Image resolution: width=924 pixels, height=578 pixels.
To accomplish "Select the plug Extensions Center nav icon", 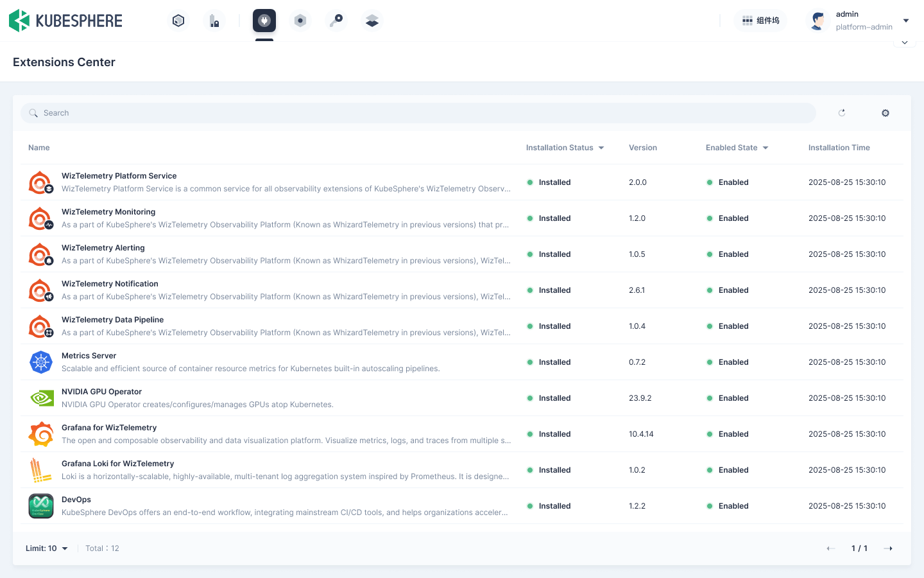I will pyautogui.click(x=264, y=21).
